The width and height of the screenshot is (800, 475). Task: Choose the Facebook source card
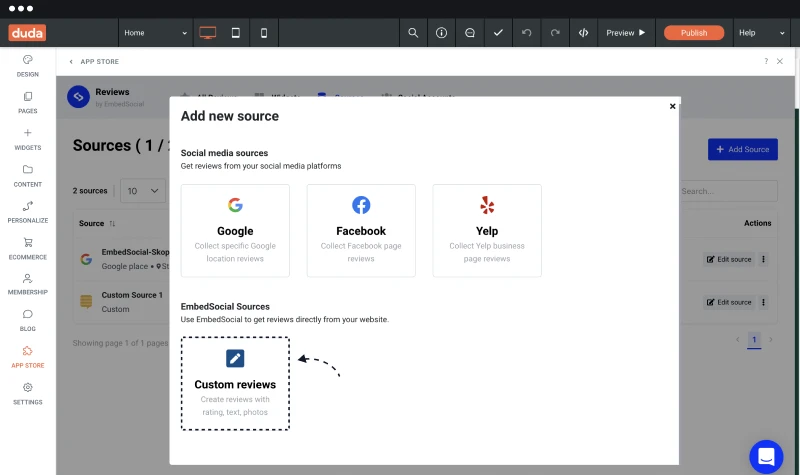click(x=361, y=231)
